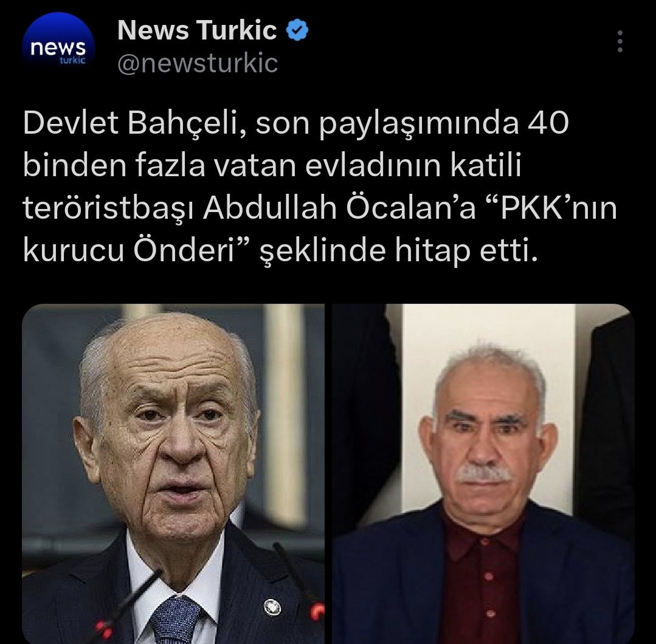Click the blue verified checkmark badge

pos(297,30)
